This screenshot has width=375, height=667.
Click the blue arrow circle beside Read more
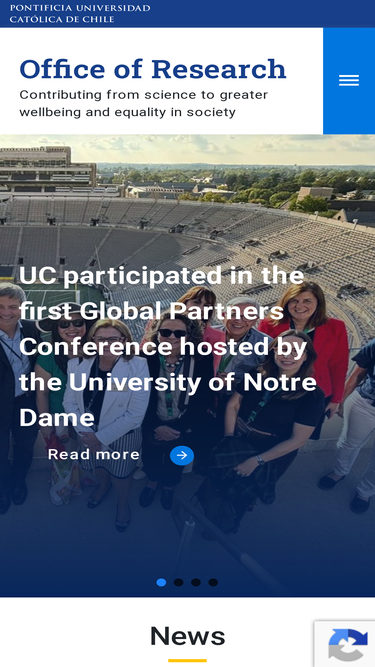tap(182, 456)
